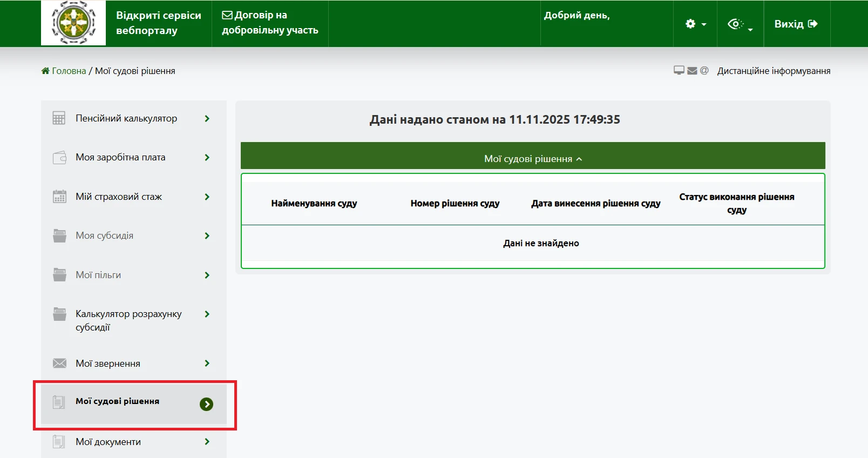
Task: Click the calendar icon beside Мій страховий стаж
Action: pos(59,197)
